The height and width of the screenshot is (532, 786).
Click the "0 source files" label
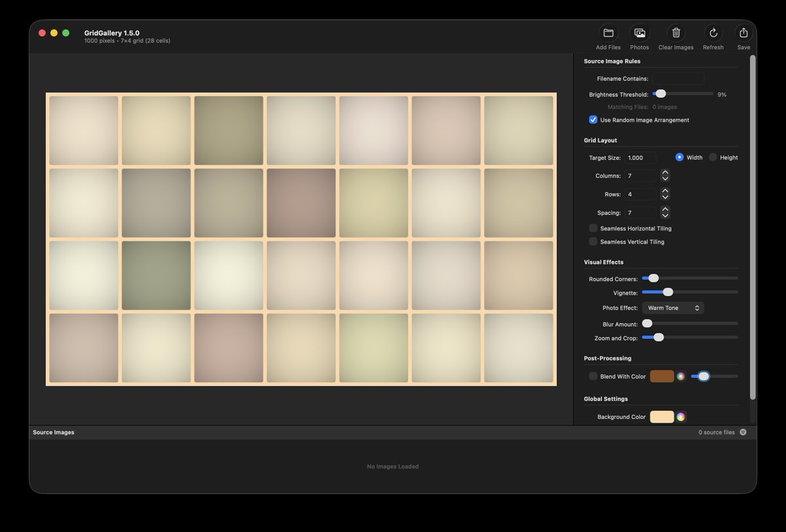(717, 432)
